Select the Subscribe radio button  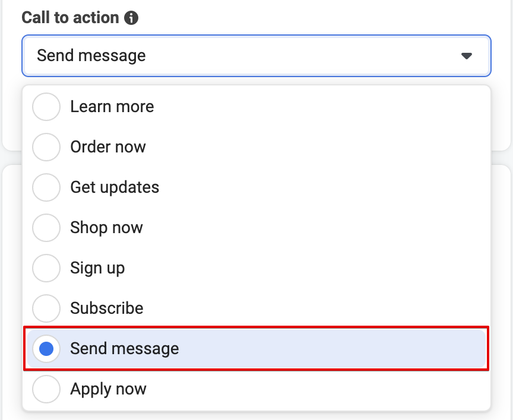click(x=46, y=308)
